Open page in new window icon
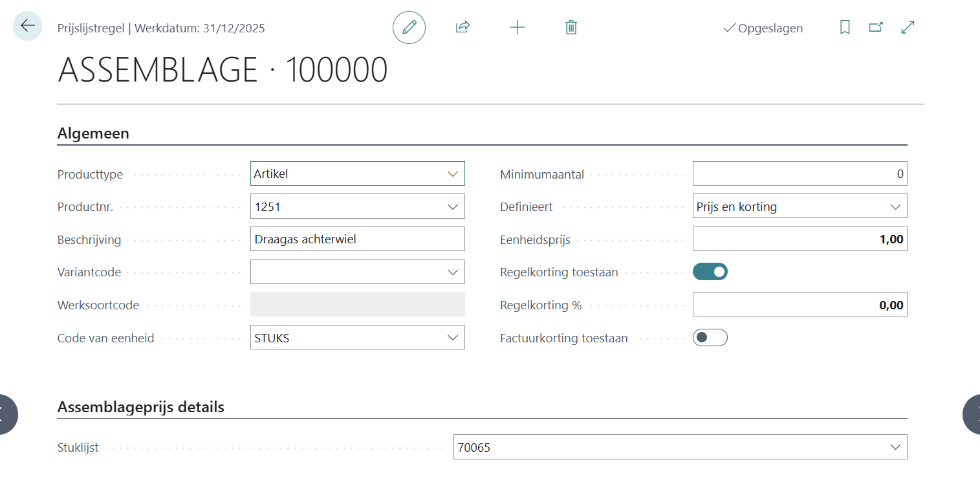This screenshot has height=497, width=980. 876,27
